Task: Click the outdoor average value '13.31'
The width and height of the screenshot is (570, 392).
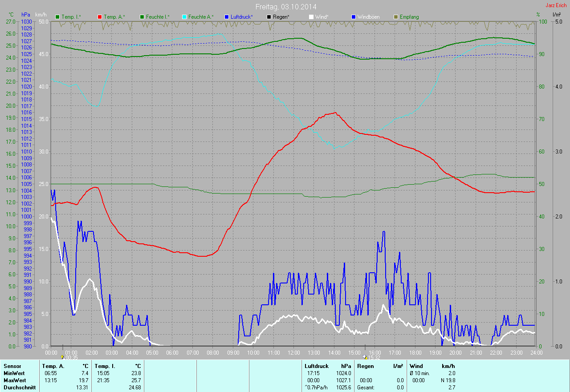Action: pyautogui.click(x=82, y=388)
